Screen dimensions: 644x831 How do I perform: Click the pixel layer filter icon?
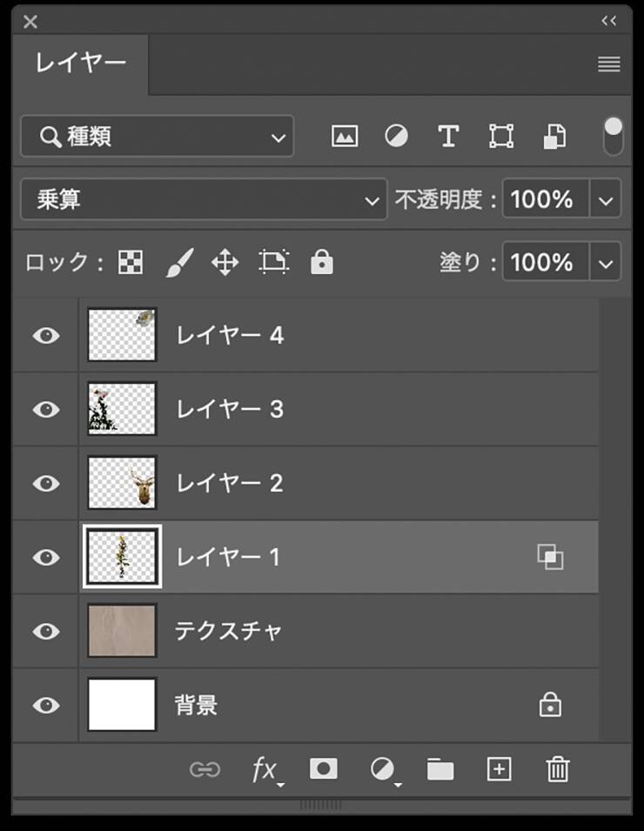345,137
